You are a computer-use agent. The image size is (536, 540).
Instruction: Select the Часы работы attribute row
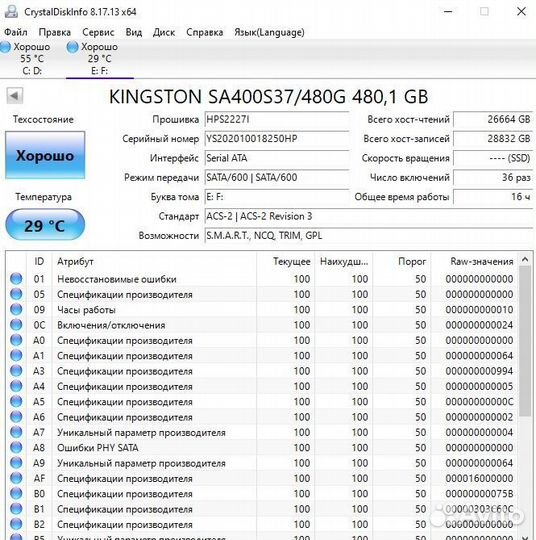(262, 309)
